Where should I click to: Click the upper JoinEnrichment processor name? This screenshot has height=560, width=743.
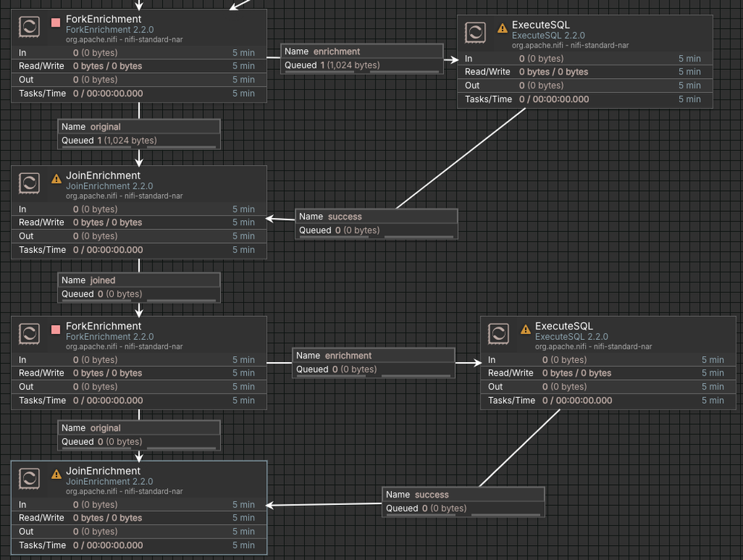(103, 176)
